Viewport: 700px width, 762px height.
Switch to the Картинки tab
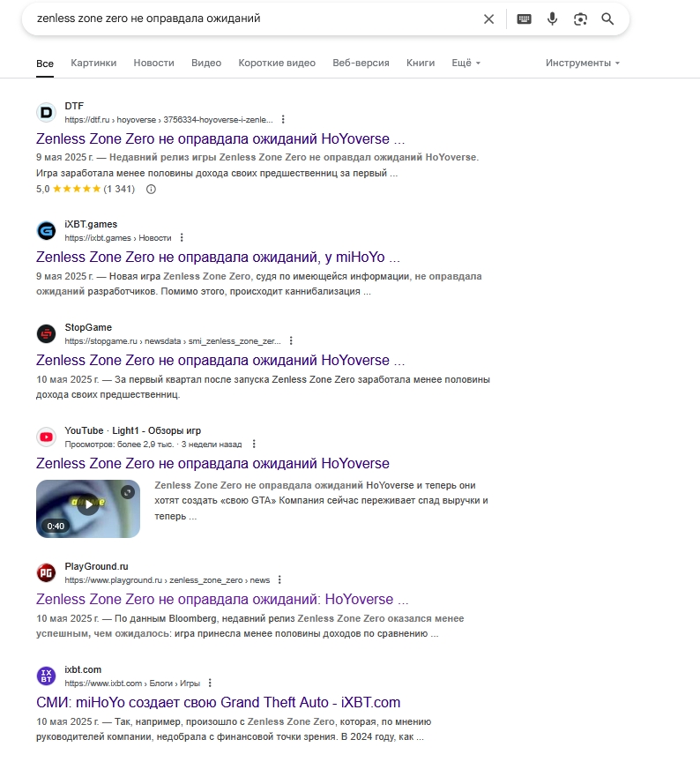[x=93, y=63]
